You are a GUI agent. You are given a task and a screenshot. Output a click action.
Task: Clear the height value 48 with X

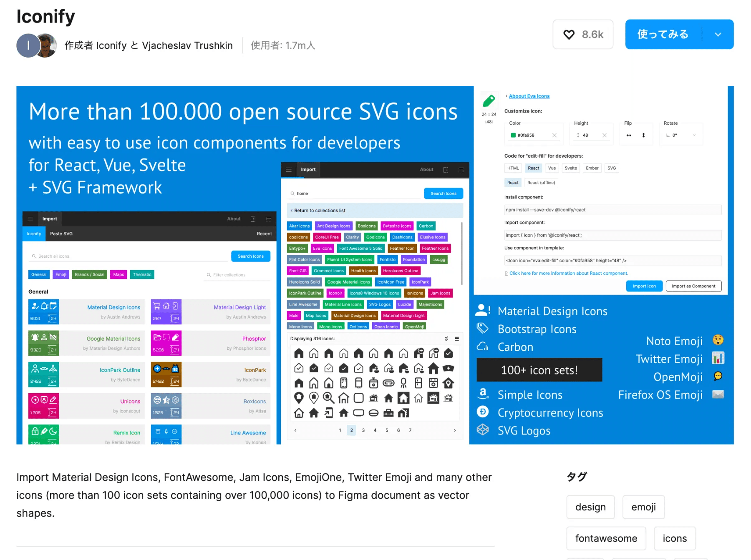coord(605,135)
